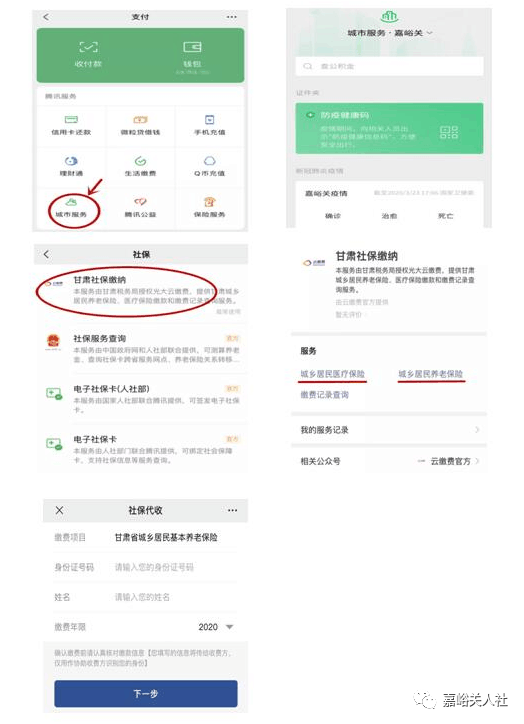Click the 下一步 button

click(x=146, y=694)
